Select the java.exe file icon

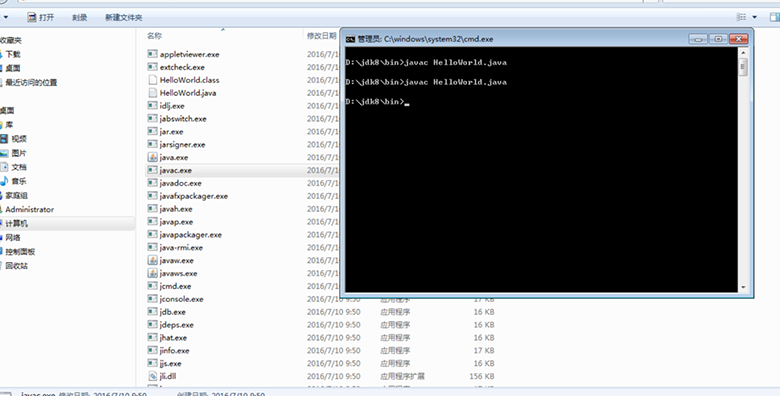pos(152,157)
